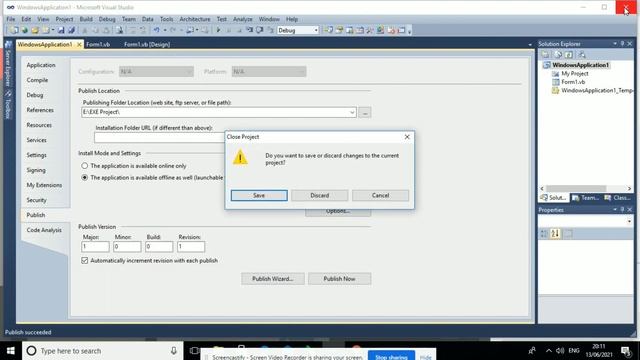Screen dimensions: 640x360
Task: Open the Properties panel object dropdown
Action: (x=629, y=221)
